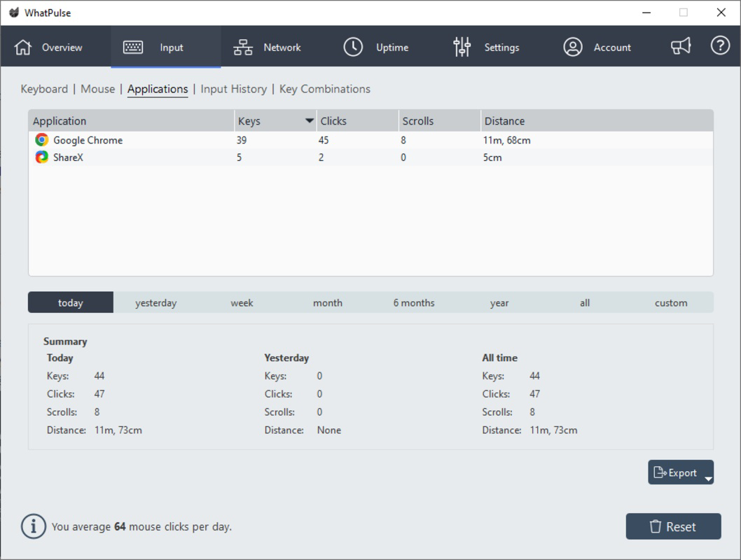Select the Google Chrome row name
741x560 pixels.
point(88,140)
